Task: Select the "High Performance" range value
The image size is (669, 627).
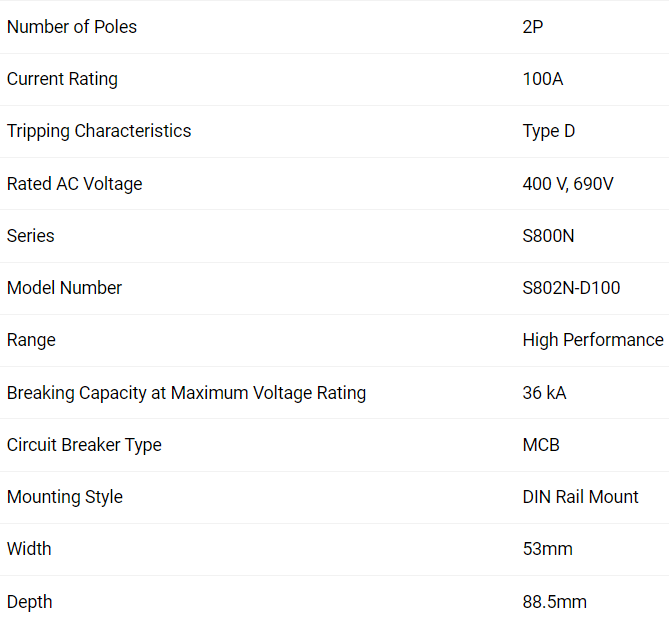Action: tap(593, 340)
